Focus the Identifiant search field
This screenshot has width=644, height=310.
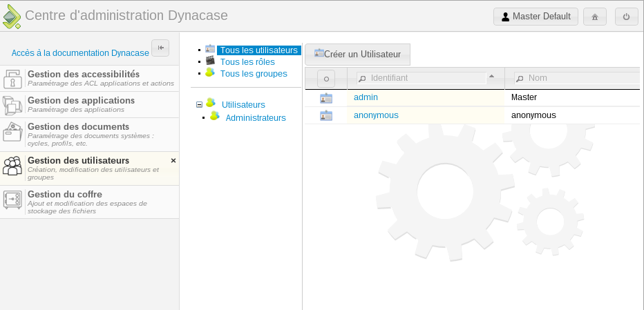[422, 78]
